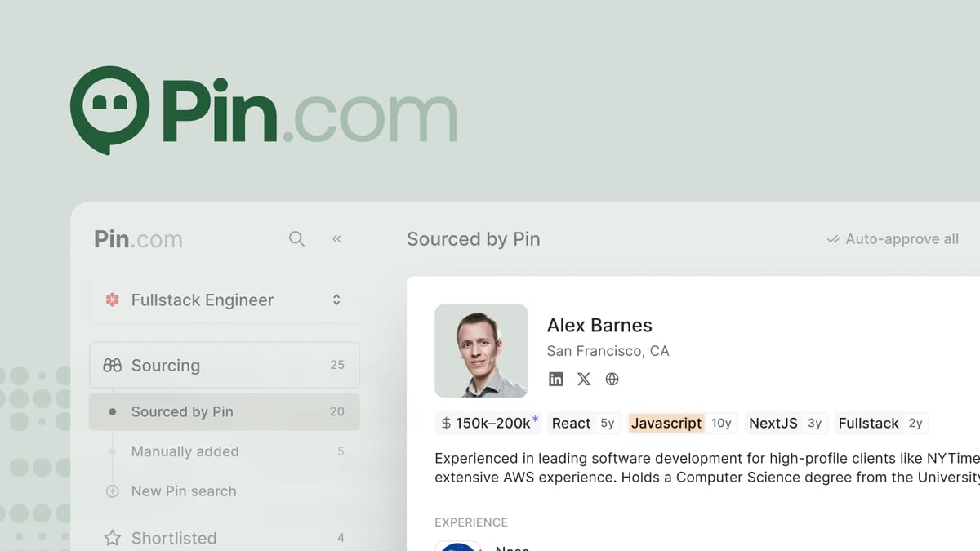Open Alex Barnes's profile photo
Image resolution: width=980 pixels, height=551 pixels.
click(482, 350)
